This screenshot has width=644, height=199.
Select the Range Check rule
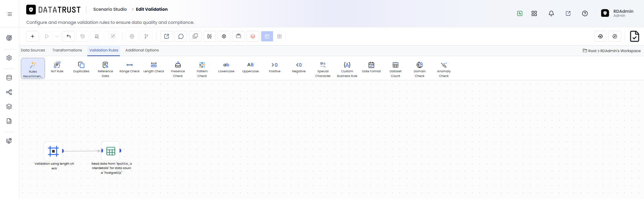pos(130,67)
